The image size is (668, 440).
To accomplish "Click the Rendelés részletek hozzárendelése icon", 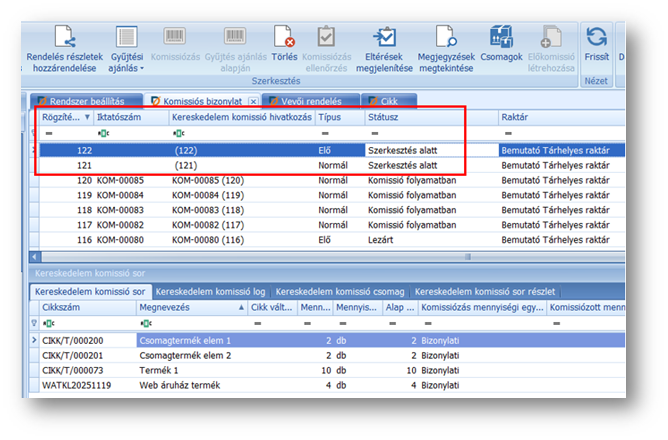I will (x=65, y=38).
